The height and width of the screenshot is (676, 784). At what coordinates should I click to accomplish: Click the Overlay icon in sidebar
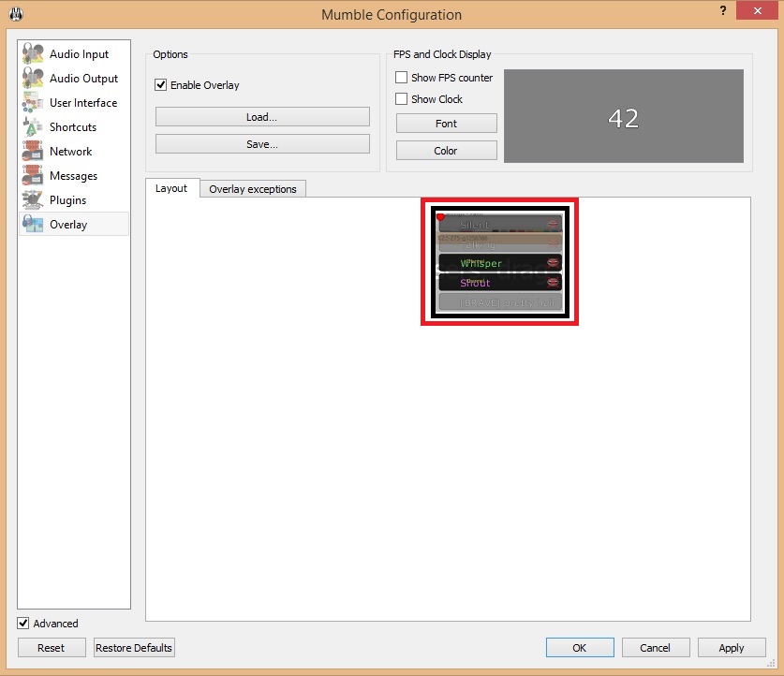(x=33, y=224)
